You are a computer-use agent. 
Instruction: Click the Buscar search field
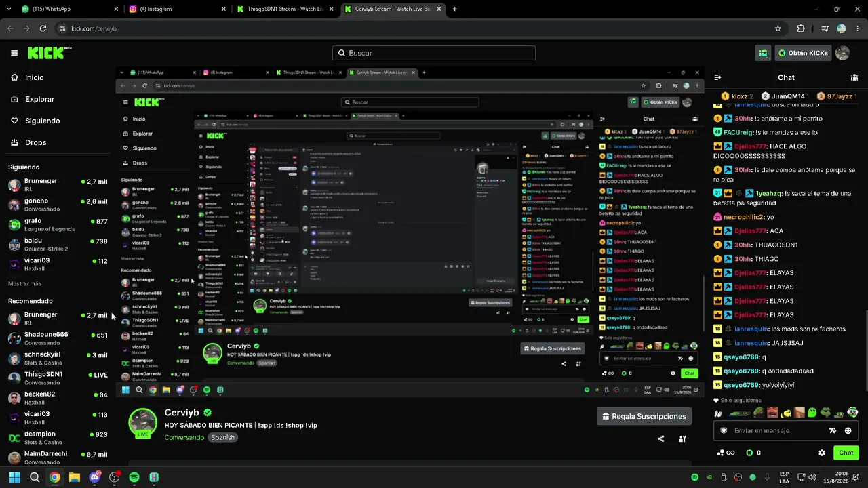434,53
